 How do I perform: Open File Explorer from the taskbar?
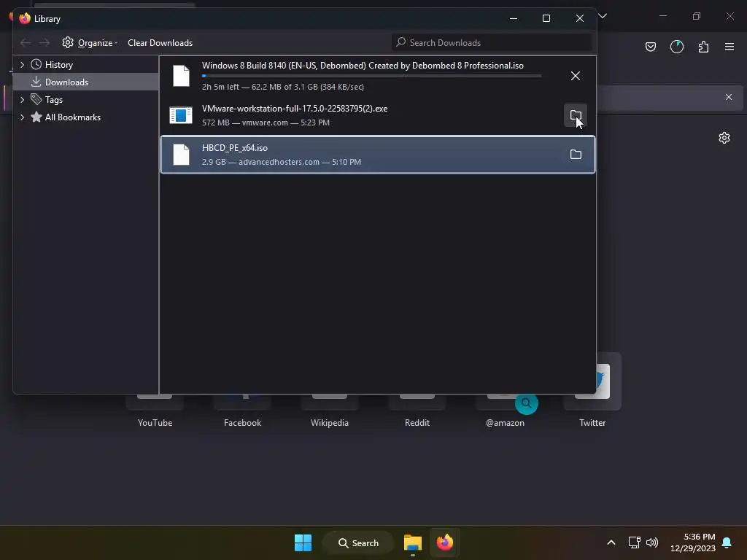(x=413, y=542)
